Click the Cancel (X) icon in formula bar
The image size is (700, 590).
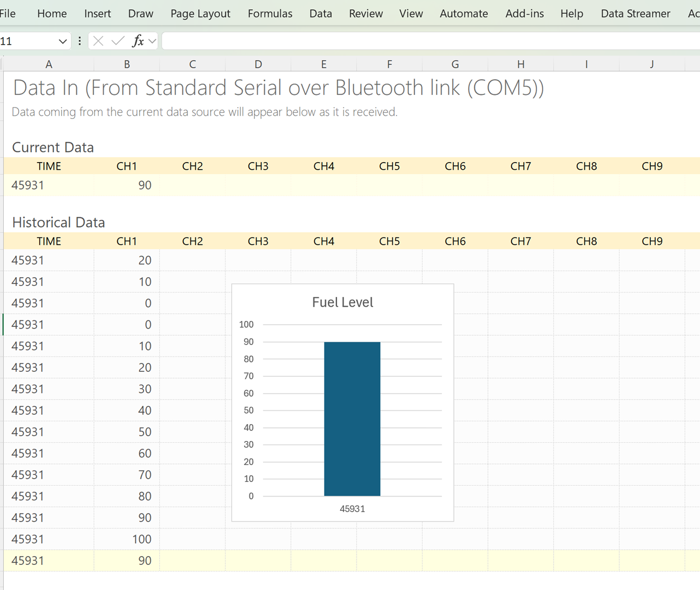98,41
